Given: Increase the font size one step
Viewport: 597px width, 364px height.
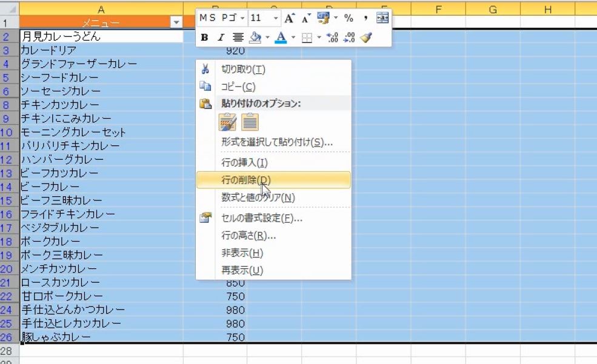Looking at the screenshot, I should pyautogui.click(x=289, y=18).
